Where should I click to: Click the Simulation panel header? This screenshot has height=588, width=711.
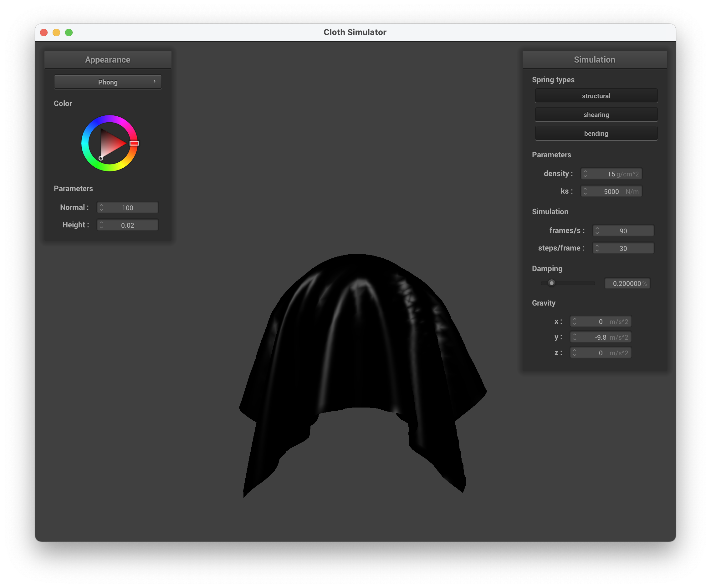(x=594, y=60)
